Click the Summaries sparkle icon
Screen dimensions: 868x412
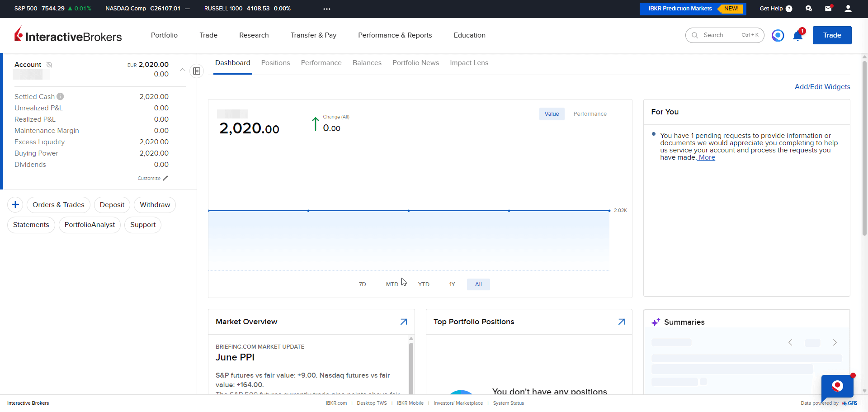point(656,322)
